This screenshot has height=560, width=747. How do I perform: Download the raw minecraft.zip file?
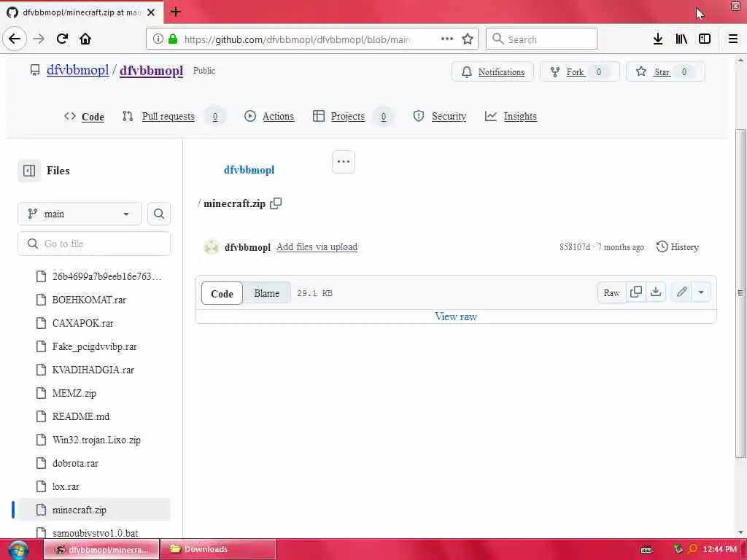tap(656, 292)
